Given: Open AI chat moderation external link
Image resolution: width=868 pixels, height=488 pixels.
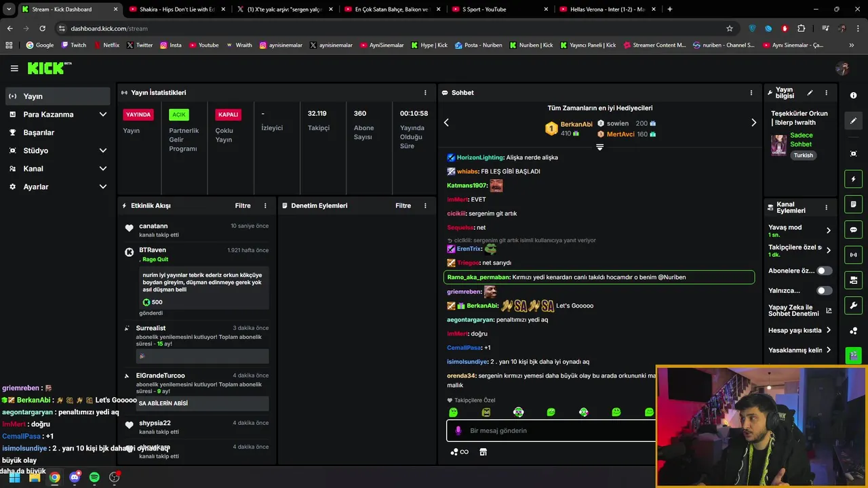Looking at the screenshot, I should 829,311.
